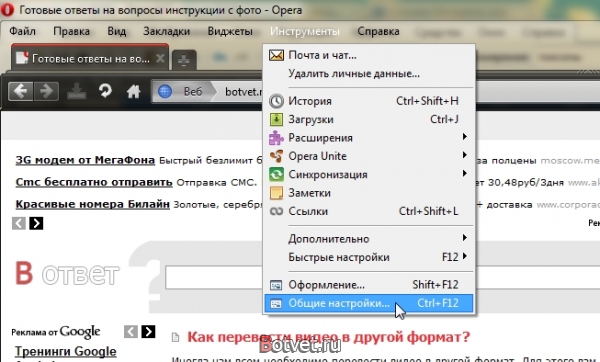Click the Opera Unite icon

(x=276, y=156)
